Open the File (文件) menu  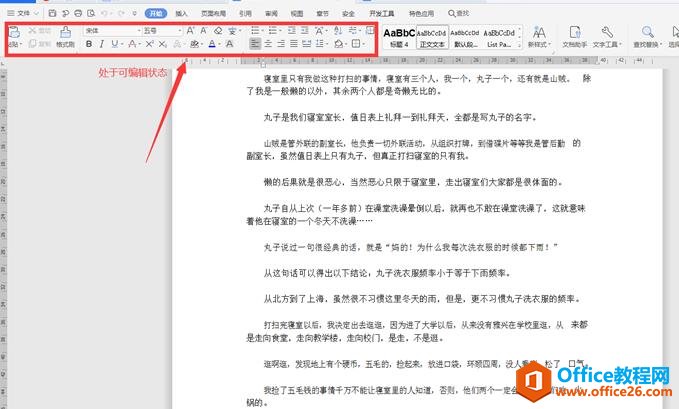click(x=22, y=13)
